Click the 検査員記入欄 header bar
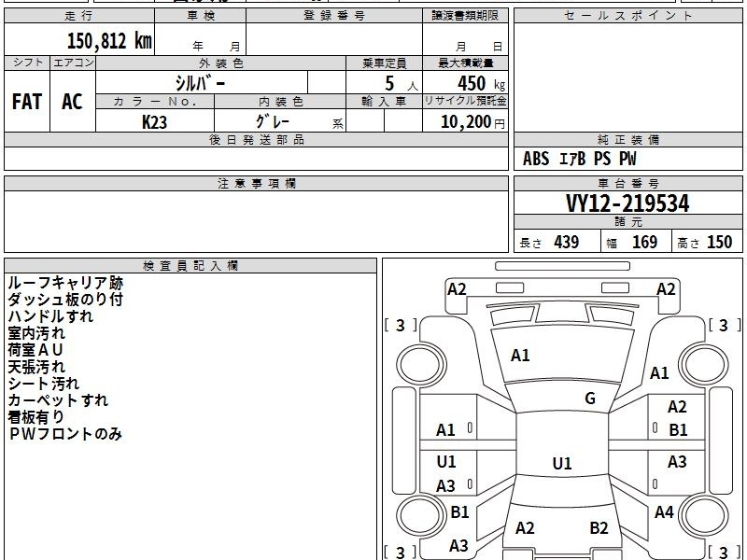Viewport: 747px width, 560px height. pyautogui.click(x=190, y=266)
